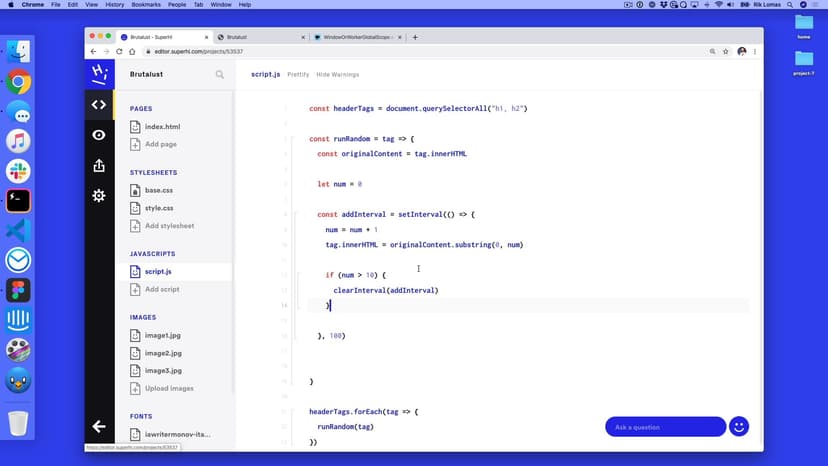This screenshot has height=466, width=828.
Task: Click the SuperHi logo icon
Action: point(98,73)
